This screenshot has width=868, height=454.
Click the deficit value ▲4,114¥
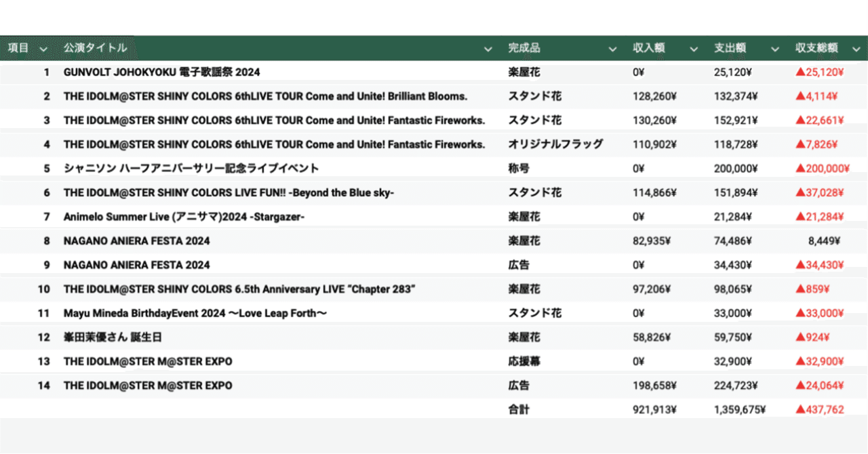(817, 96)
